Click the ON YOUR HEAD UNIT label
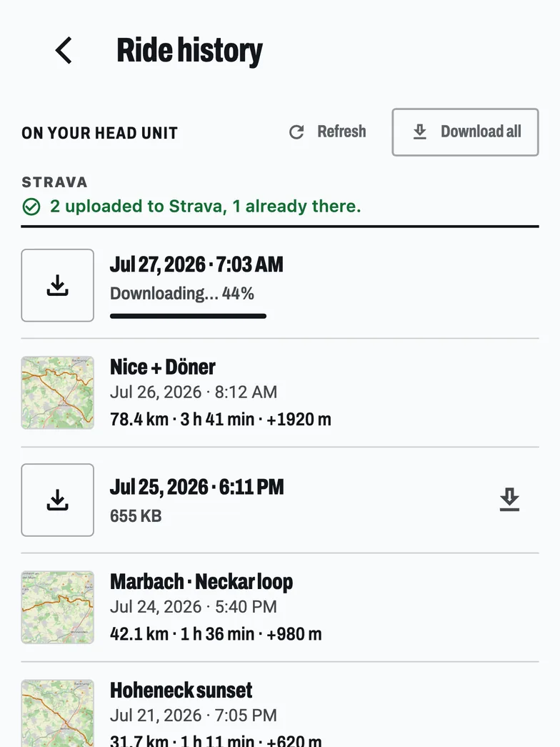Screen dimensions: 560x747 99,133
